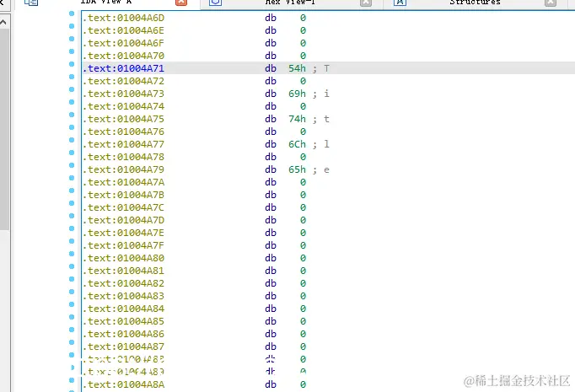Open the Structures tab
Image resolution: width=575 pixels, height=392 pixels.
pyautogui.click(x=475, y=3)
